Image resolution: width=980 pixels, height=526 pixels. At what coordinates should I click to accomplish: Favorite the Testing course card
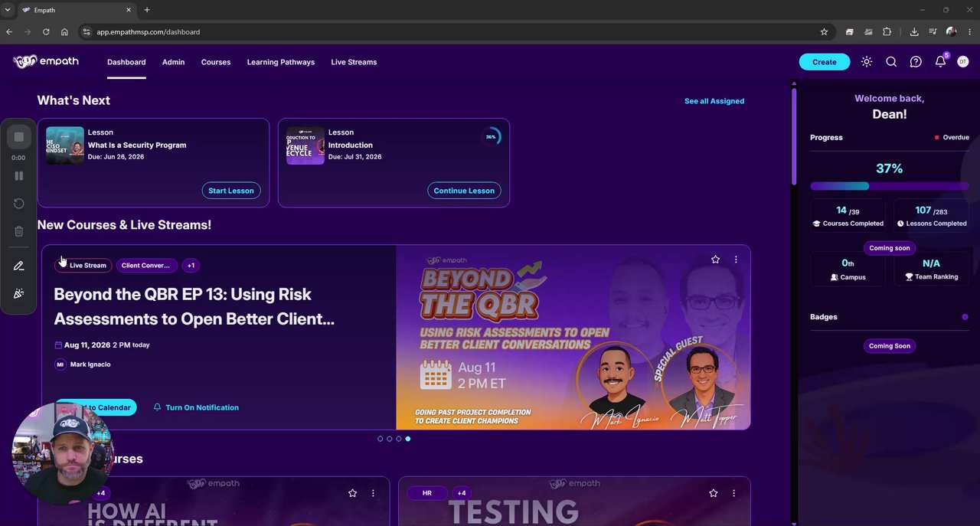pyautogui.click(x=714, y=493)
